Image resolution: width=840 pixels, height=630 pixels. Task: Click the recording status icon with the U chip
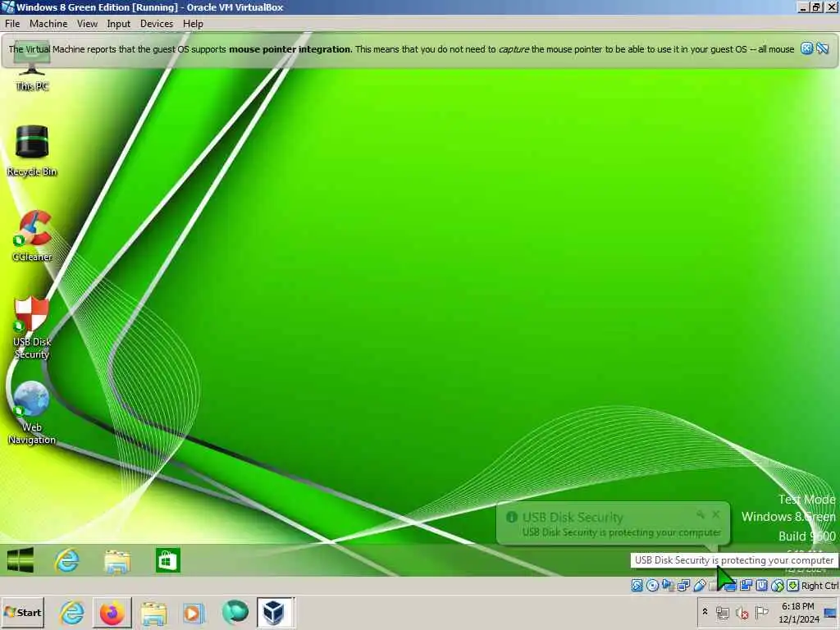tap(761, 586)
